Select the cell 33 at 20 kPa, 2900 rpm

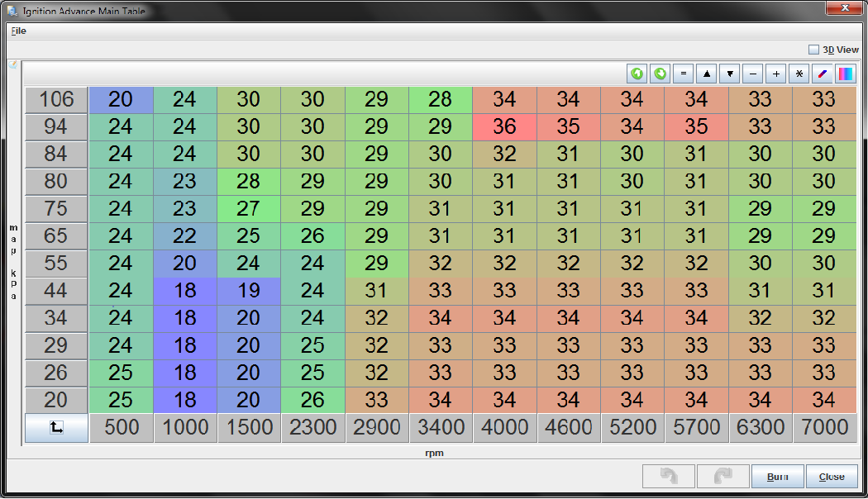tap(377, 401)
